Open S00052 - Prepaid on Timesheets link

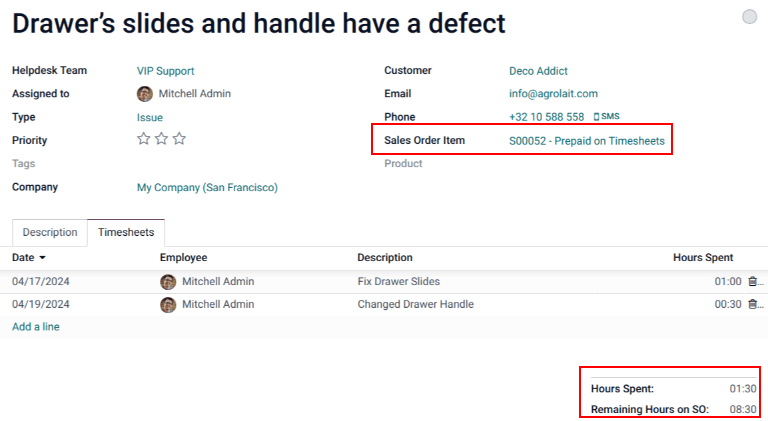[x=586, y=141]
